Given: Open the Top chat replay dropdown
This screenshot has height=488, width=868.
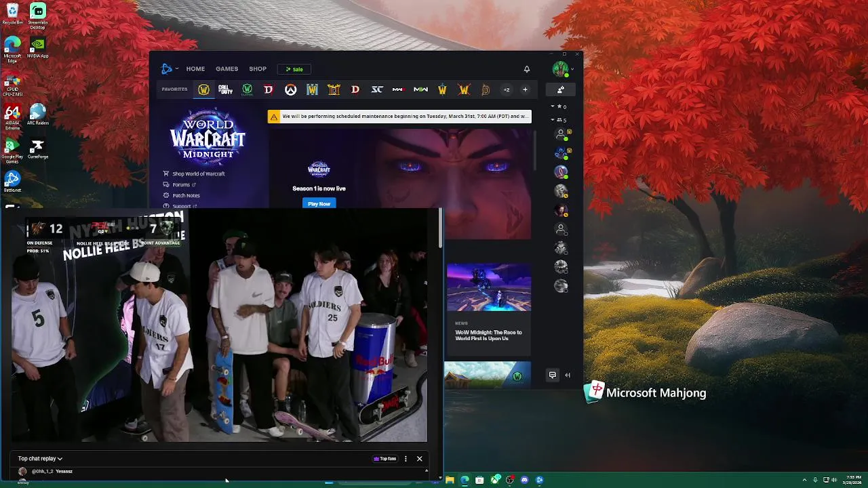Looking at the screenshot, I should pos(40,459).
